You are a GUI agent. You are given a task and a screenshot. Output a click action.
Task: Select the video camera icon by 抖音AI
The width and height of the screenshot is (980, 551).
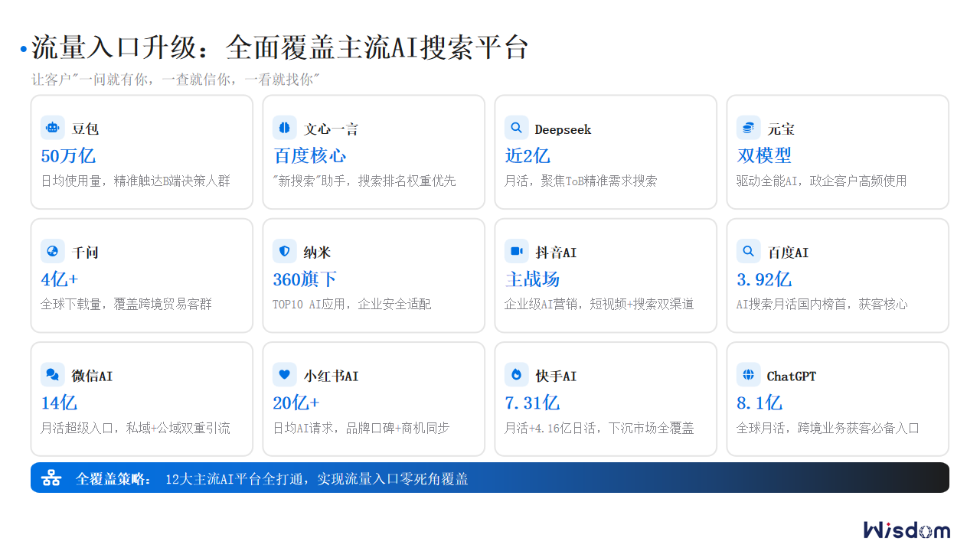[x=517, y=251]
